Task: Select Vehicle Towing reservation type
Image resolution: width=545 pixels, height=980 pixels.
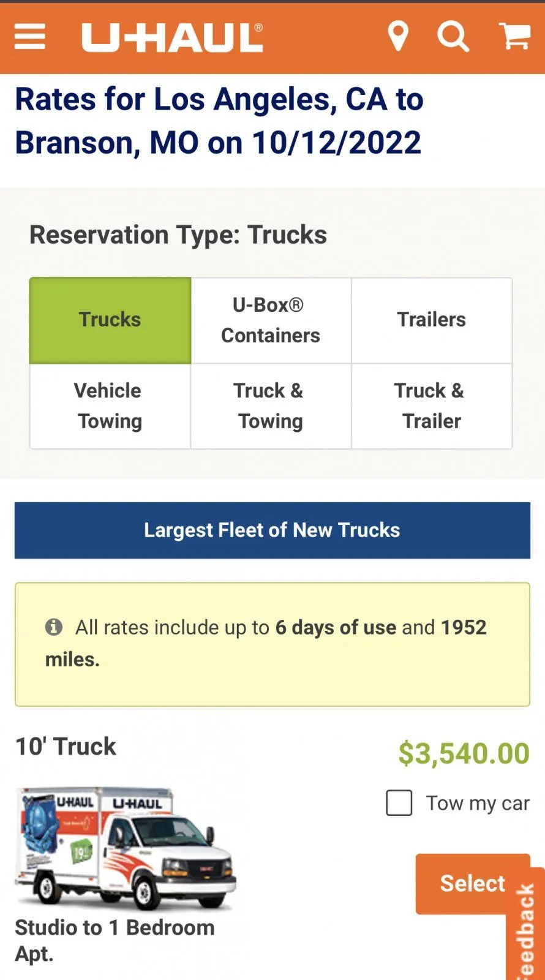Action: click(x=110, y=405)
